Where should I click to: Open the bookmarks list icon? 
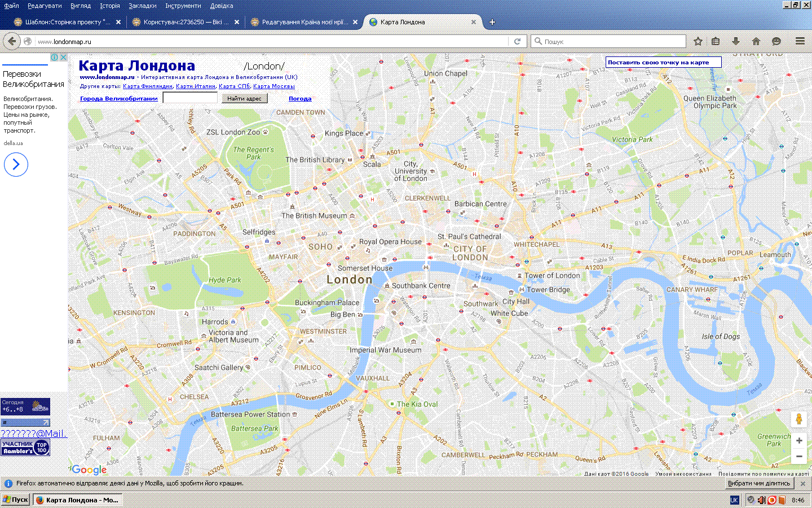click(716, 41)
